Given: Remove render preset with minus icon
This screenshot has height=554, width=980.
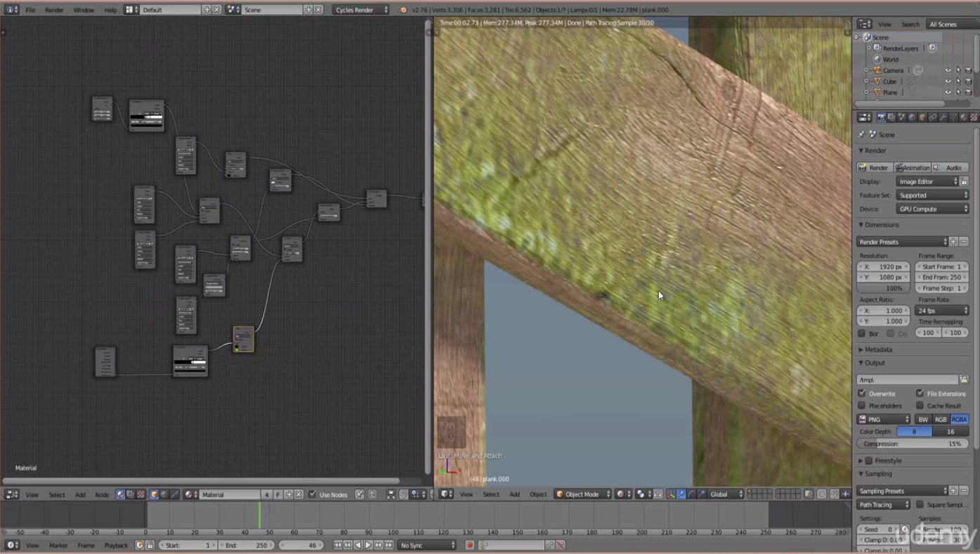Looking at the screenshot, I should [964, 242].
